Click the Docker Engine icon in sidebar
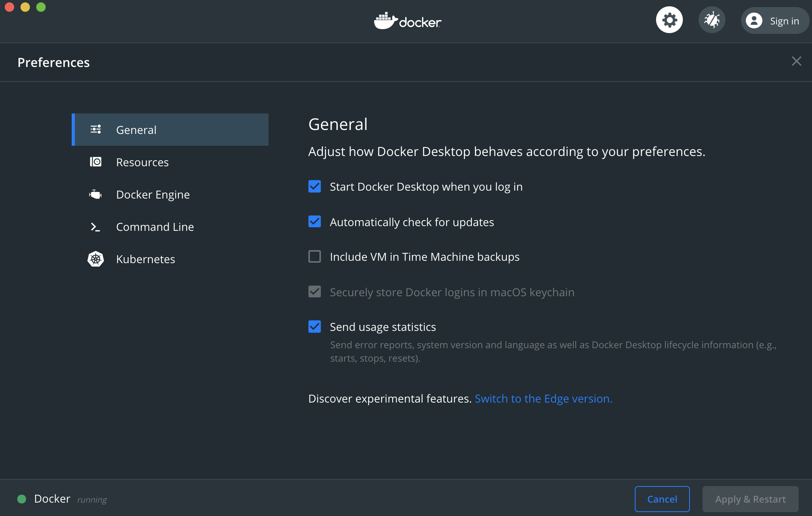This screenshot has width=812, height=516. click(x=95, y=195)
